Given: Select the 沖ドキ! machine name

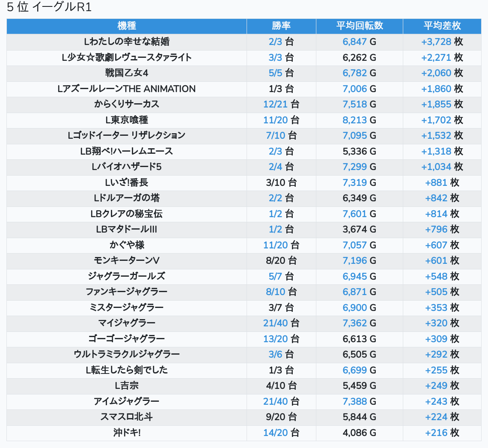Looking at the screenshot, I should click(x=127, y=433).
